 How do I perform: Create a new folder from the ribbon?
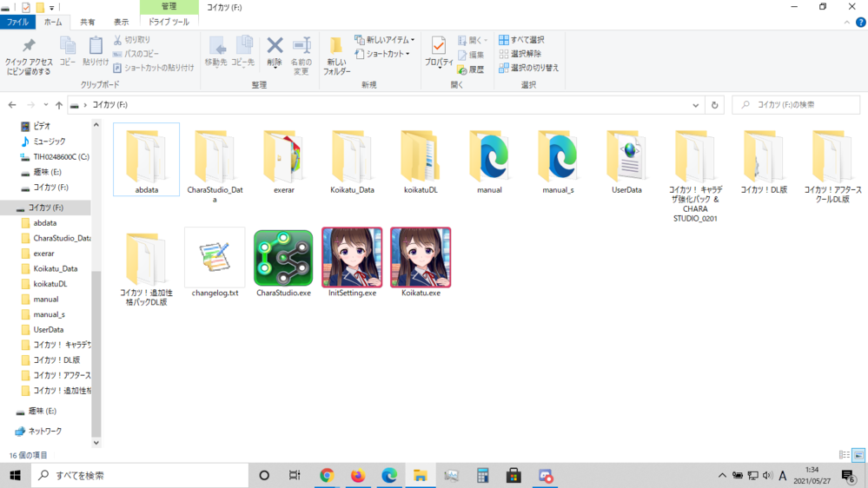click(336, 56)
